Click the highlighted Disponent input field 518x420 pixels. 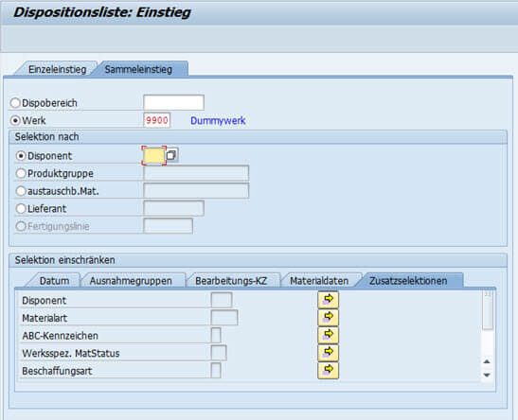click(154, 155)
